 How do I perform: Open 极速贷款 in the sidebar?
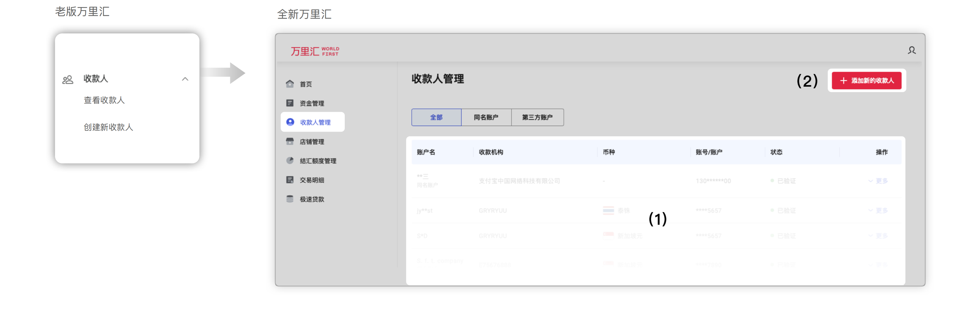312,199
